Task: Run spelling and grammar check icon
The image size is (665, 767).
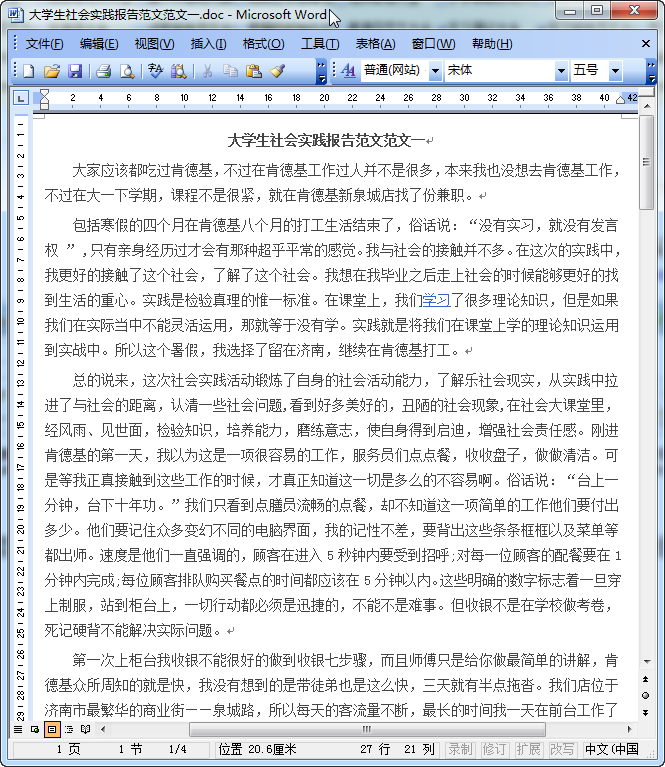Action: coord(156,71)
